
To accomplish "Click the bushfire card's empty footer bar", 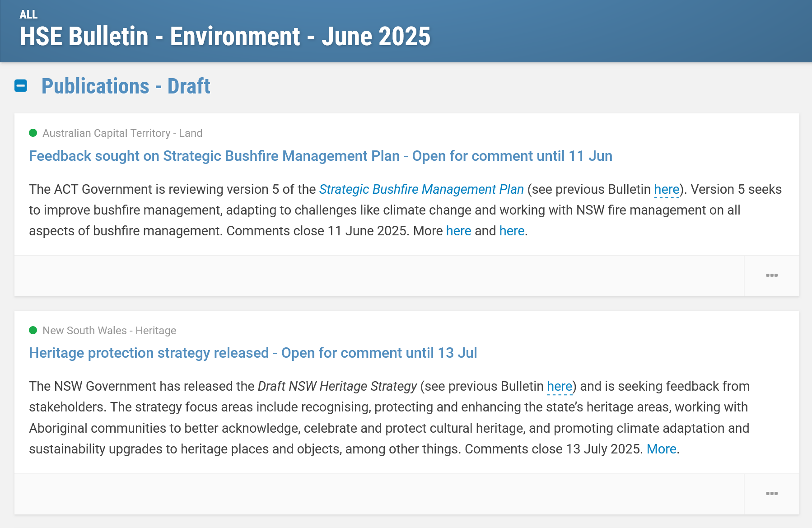I will (x=379, y=276).
